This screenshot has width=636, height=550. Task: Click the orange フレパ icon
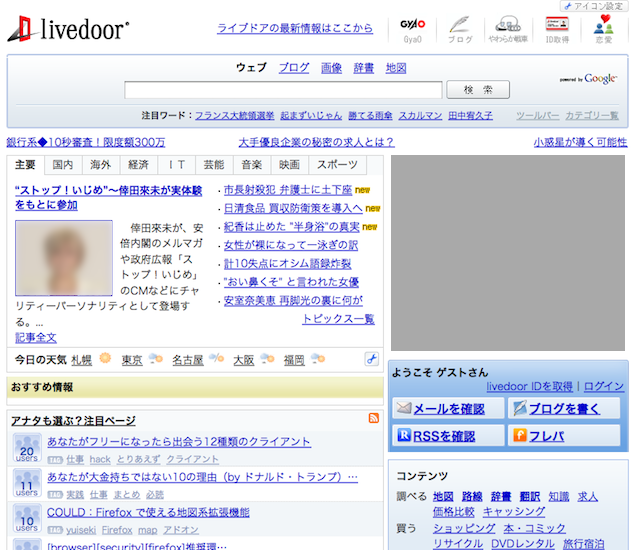pos(520,435)
